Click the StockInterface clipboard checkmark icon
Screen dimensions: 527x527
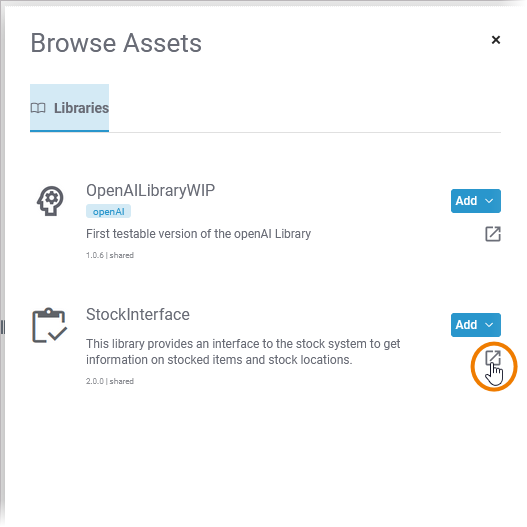(x=50, y=325)
